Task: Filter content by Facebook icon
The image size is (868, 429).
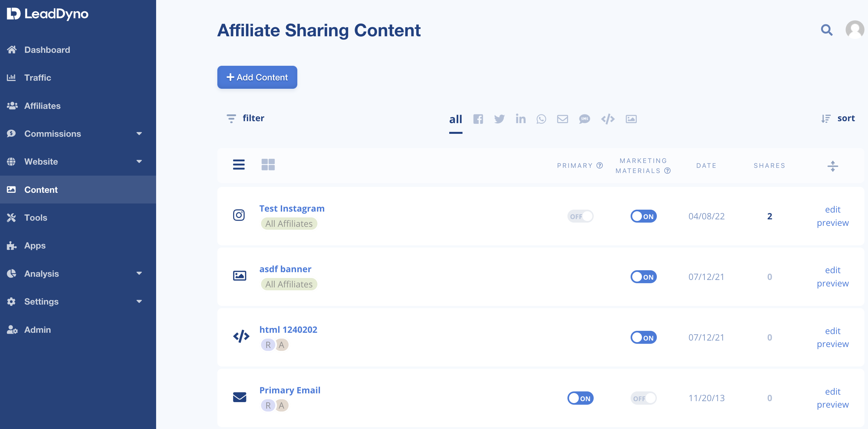Action: [478, 119]
